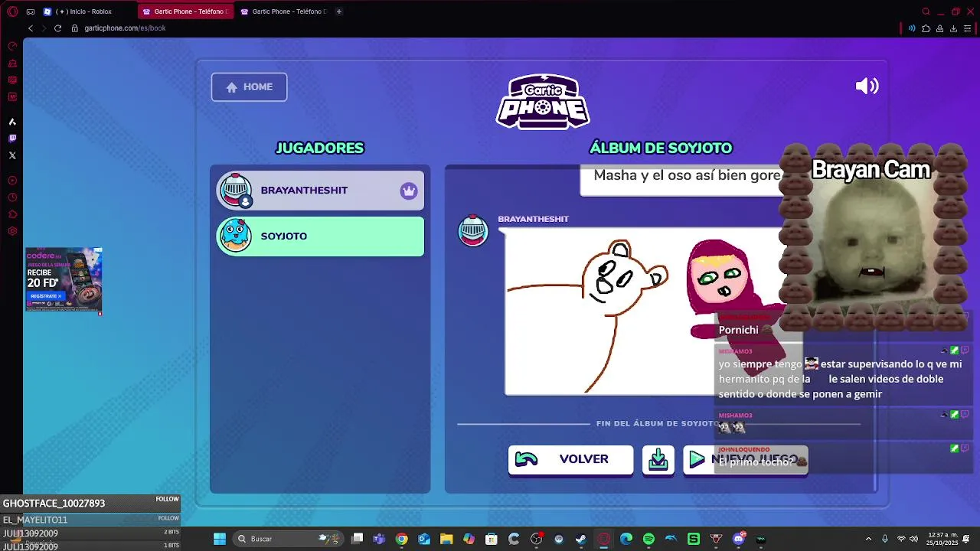Open a new browser tab with plus button

tap(339, 11)
